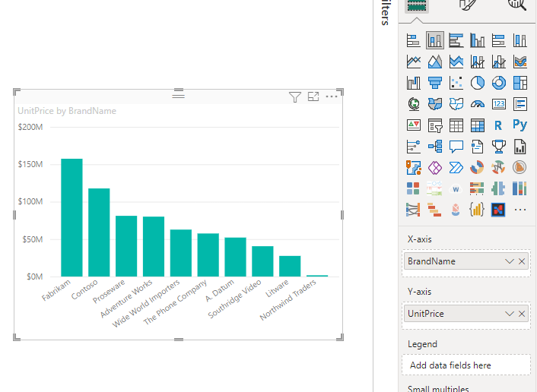Screen dimensions: 537x392
Task: Open Get more visuals ellipsis
Action: pos(520,210)
